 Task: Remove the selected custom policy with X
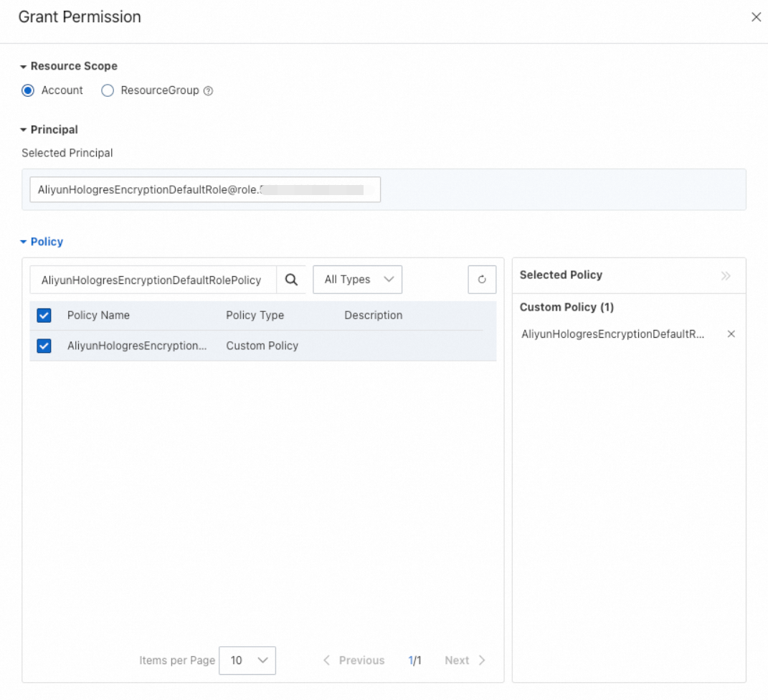(731, 334)
